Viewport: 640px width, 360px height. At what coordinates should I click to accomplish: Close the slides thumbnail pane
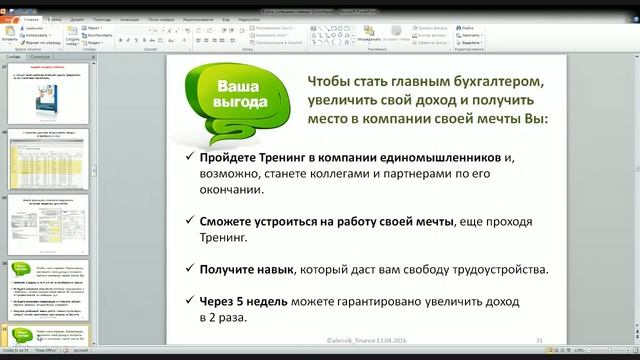[93, 57]
